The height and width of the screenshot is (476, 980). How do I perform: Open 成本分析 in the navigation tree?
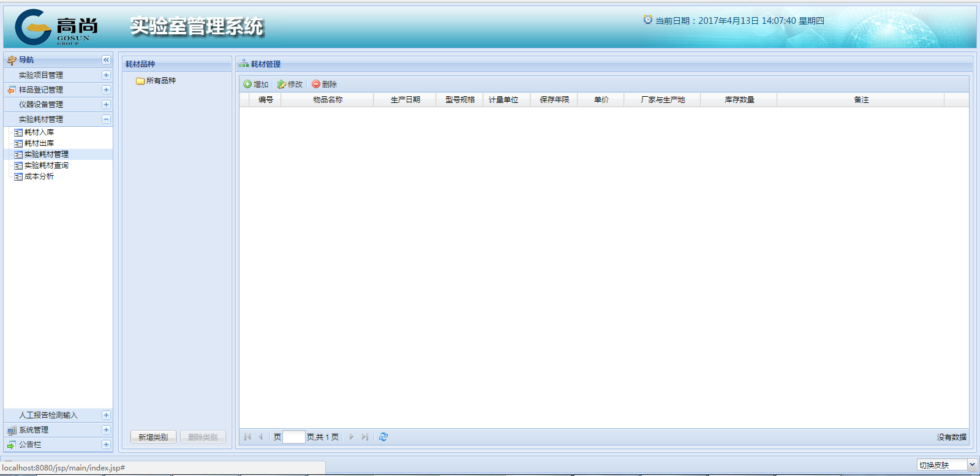coord(39,176)
